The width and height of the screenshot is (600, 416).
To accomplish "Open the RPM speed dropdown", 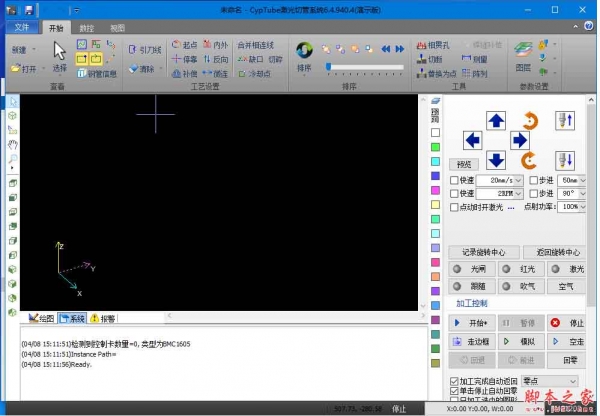I will click(x=518, y=194).
